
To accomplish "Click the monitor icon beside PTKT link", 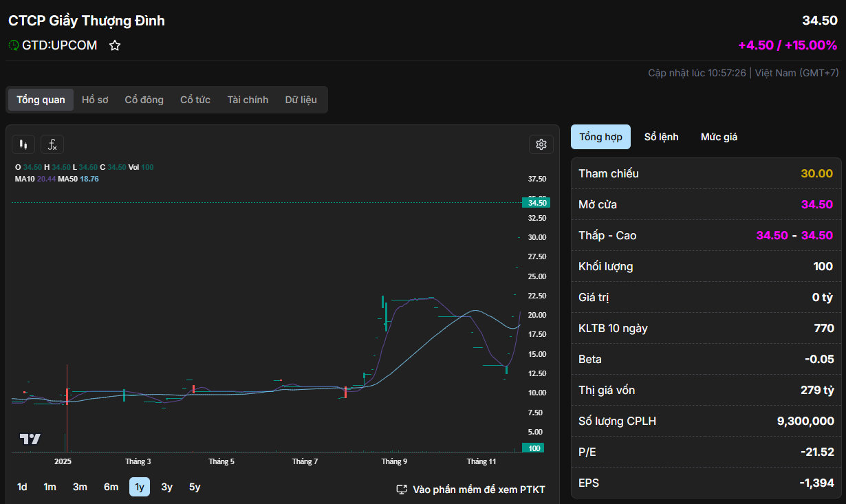I will click(x=402, y=490).
